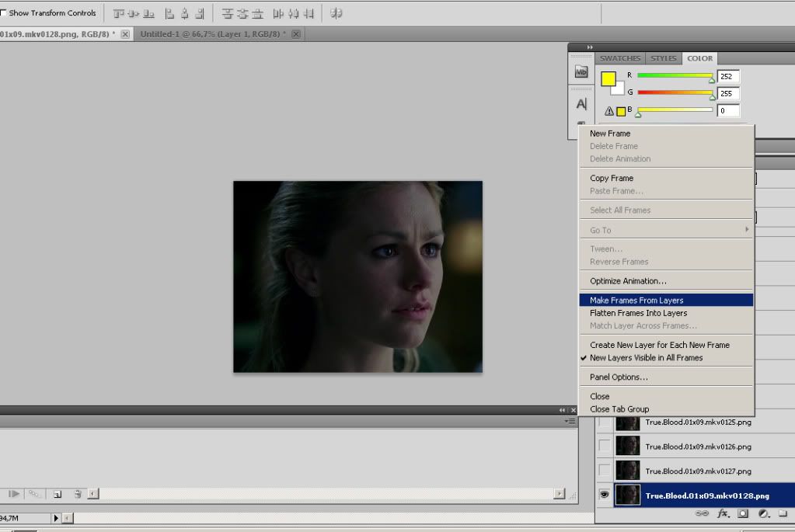Image resolution: width=795 pixels, height=532 pixels.
Task: Toggle visibility of True.Blood.01x09.mkv0127.png layer
Action: pyautogui.click(x=605, y=471)
